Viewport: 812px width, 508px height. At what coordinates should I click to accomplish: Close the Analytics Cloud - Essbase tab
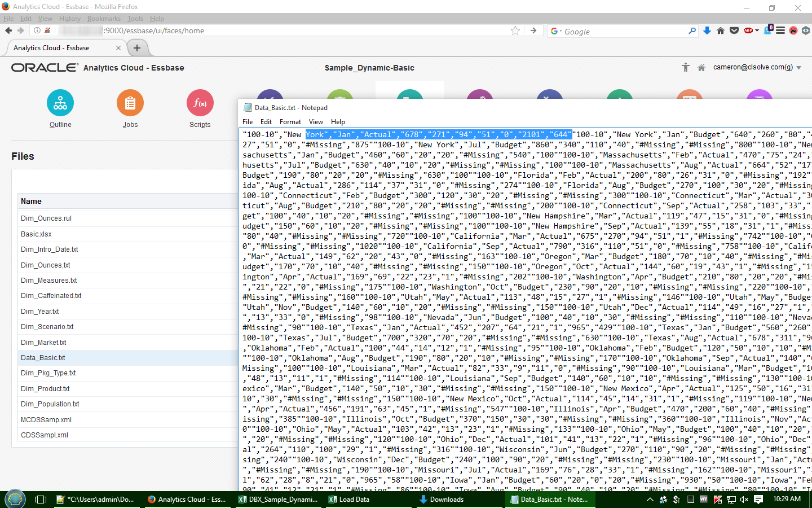(118, 48)
